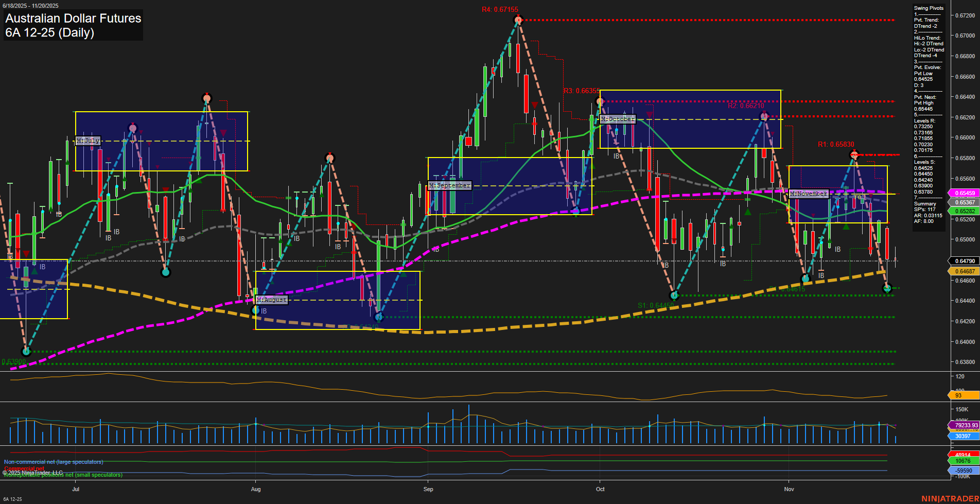Click the purple 79233.93 volume marker

coord(964,425)
